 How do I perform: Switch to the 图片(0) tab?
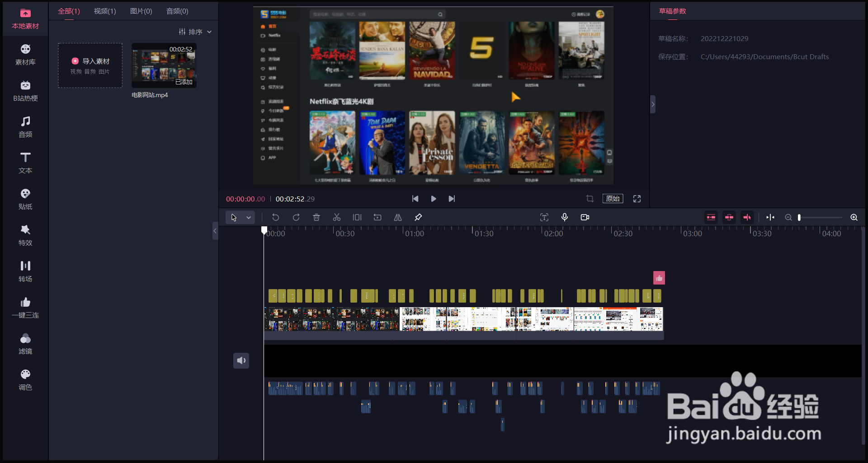click(x=141, y=11)
